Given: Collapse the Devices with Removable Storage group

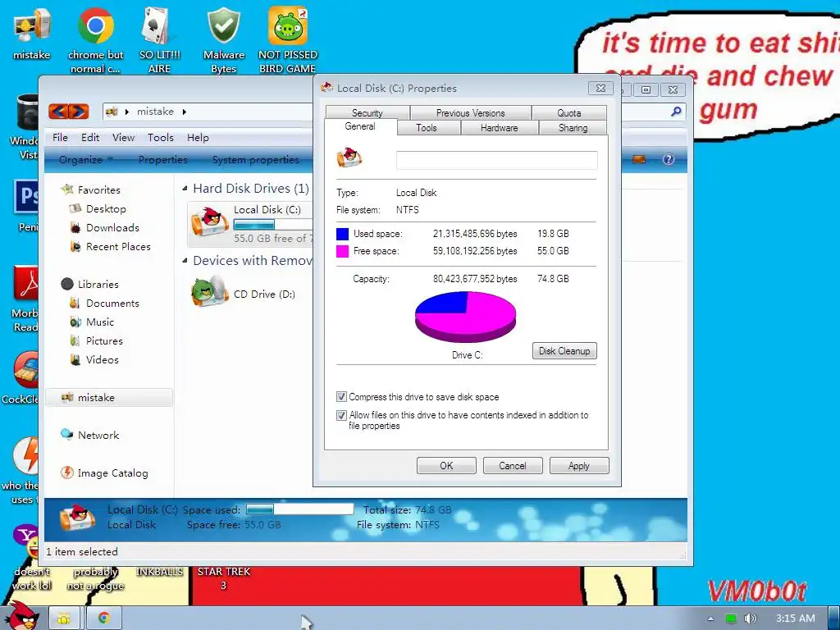Looking at the screenshot, I should pos(185,261).
